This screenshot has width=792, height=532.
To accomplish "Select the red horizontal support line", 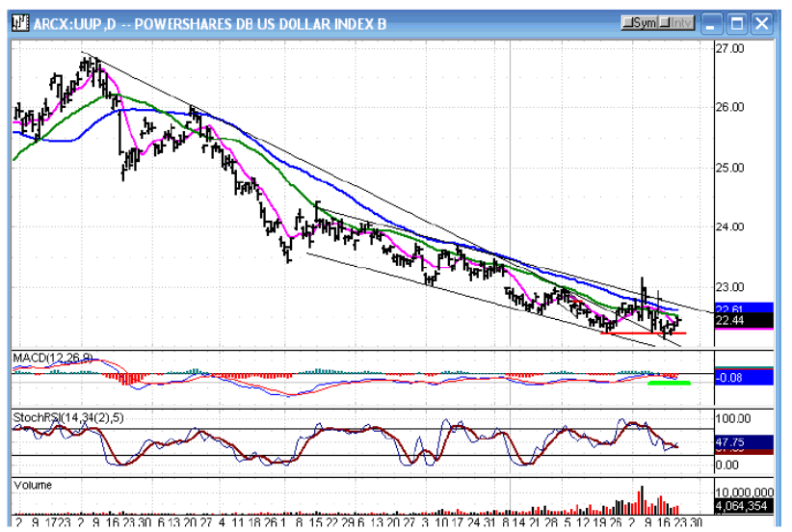I will pyautogui.click(x=643, y=332).
